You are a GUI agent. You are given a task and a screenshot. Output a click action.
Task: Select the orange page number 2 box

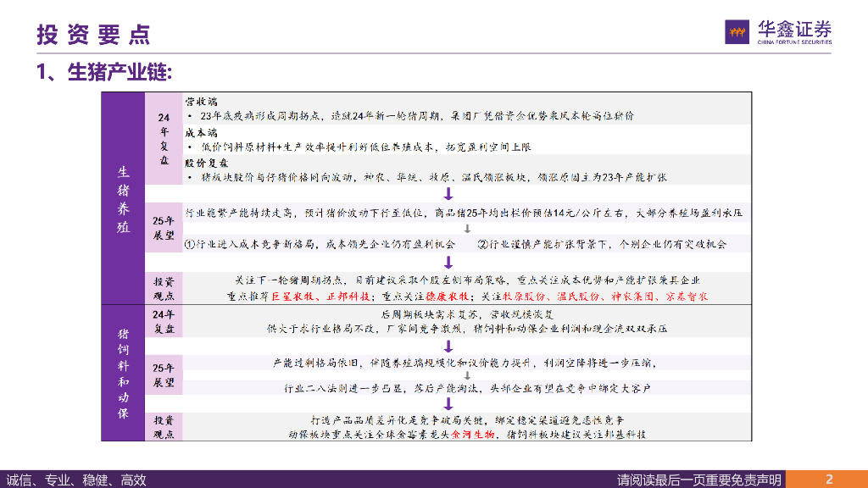[x=828, y=479]
